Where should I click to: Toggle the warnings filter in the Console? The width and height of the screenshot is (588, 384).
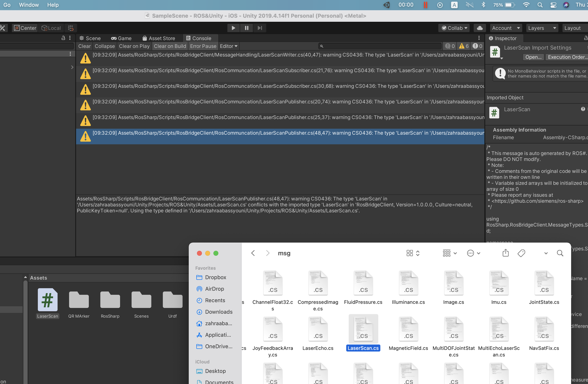pos(463,46)
